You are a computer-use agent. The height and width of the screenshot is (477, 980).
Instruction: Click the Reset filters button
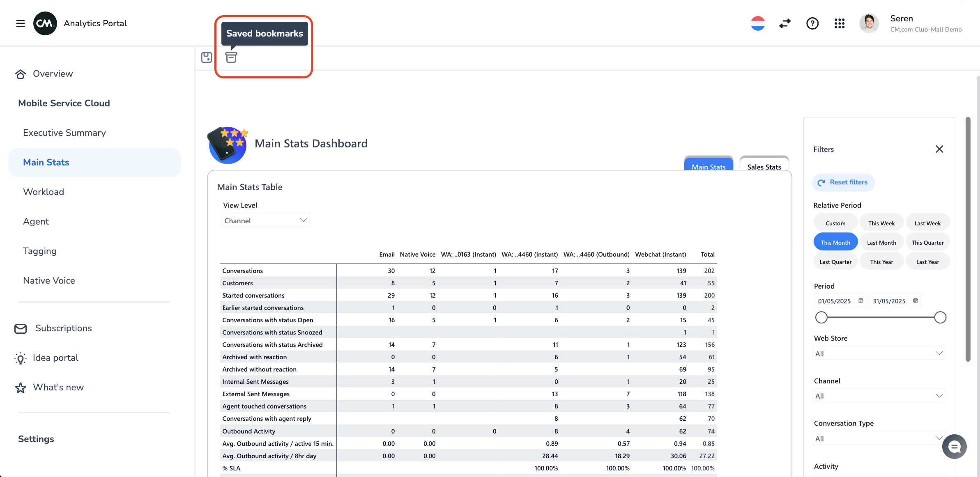[843, 182]
